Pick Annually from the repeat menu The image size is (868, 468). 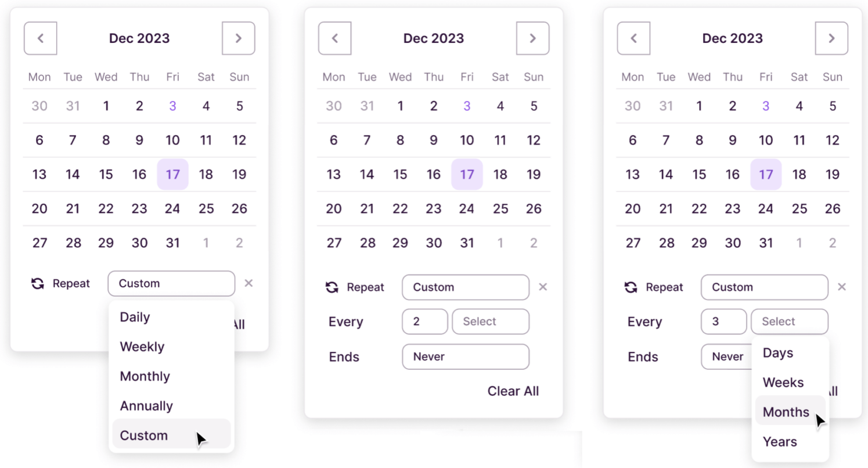coord(146,405)
